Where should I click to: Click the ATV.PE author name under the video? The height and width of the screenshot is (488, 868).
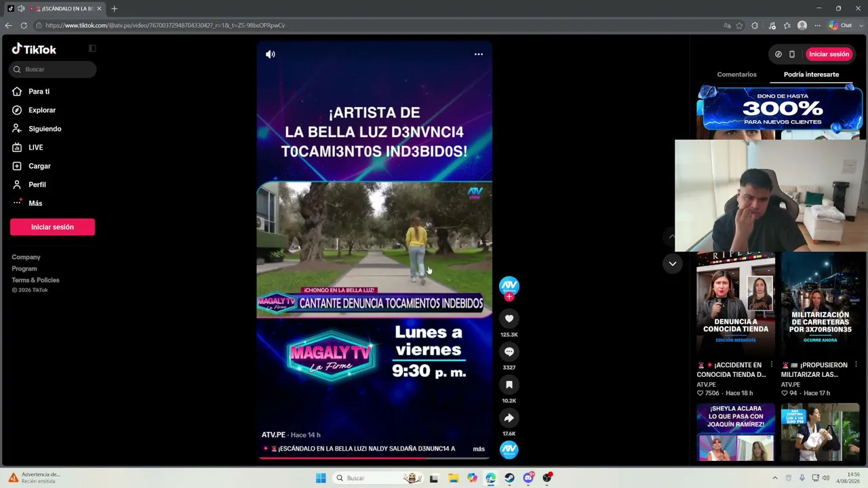[x=273, y=434]
